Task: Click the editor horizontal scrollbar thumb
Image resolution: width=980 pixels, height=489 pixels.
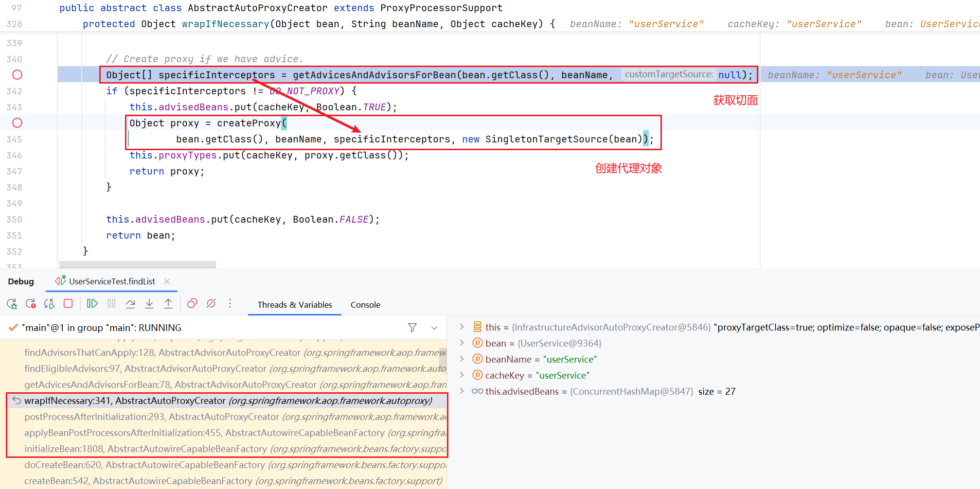Action: [138, 265]
